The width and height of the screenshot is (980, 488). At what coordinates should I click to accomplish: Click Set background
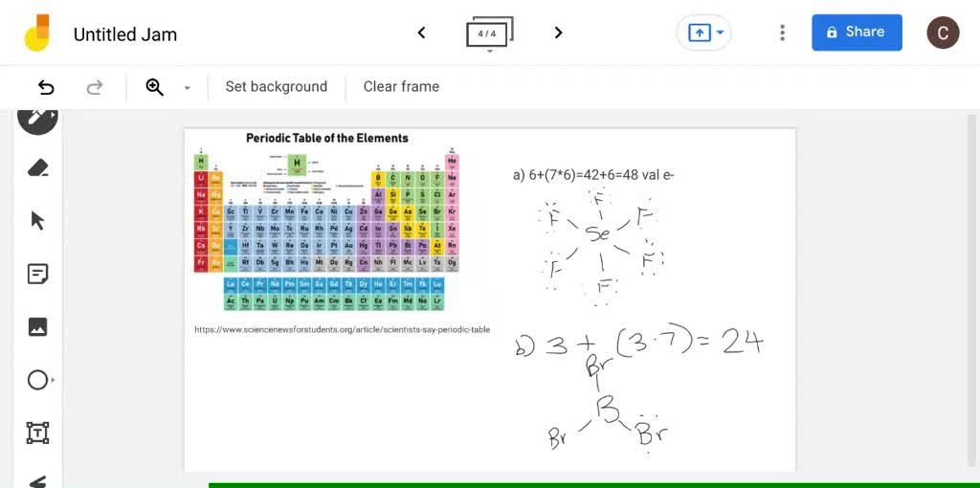pos(277,86)
